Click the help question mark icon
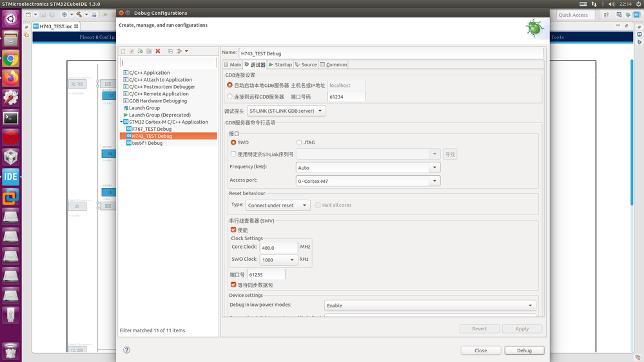Image resolution: width=644 pixels, height=362 pixels. click(x=127, y=350)
